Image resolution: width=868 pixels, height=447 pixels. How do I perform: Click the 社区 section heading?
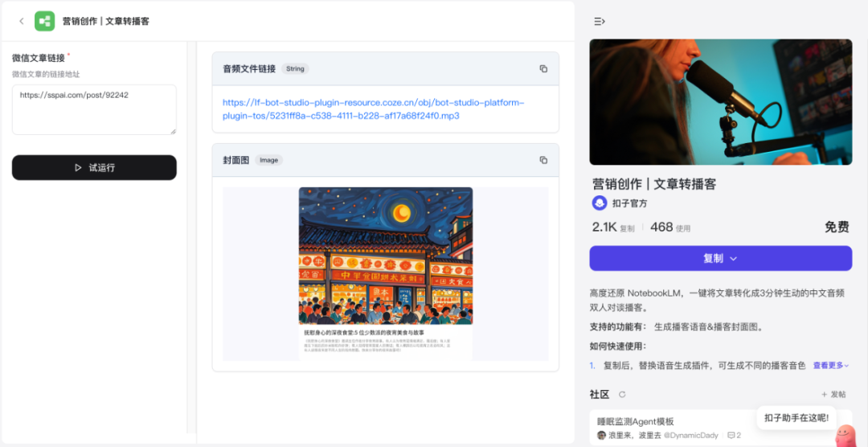(x=600, y=395)
